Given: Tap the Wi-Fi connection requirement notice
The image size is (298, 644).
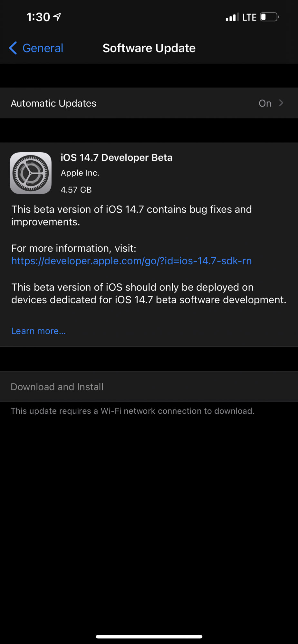Looking at the screenshot, I should pyautogui.click(x=132, y=411).
